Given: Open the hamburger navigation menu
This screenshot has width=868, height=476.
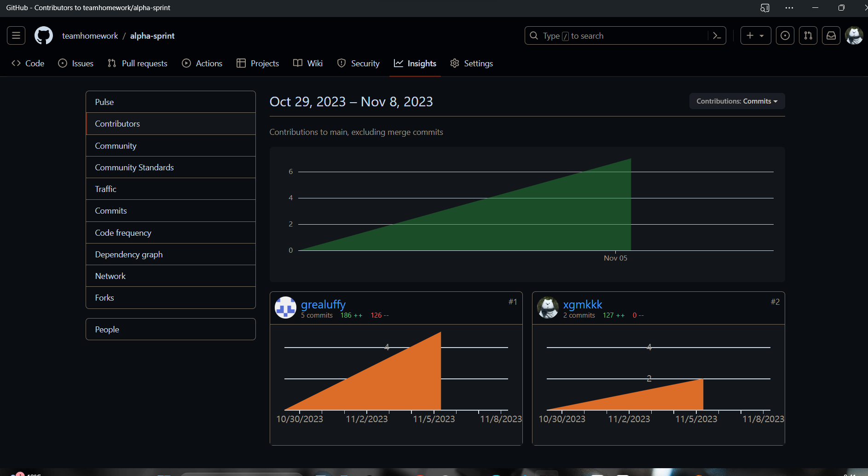Looking at the screenshot, I should tap(16, 35).
